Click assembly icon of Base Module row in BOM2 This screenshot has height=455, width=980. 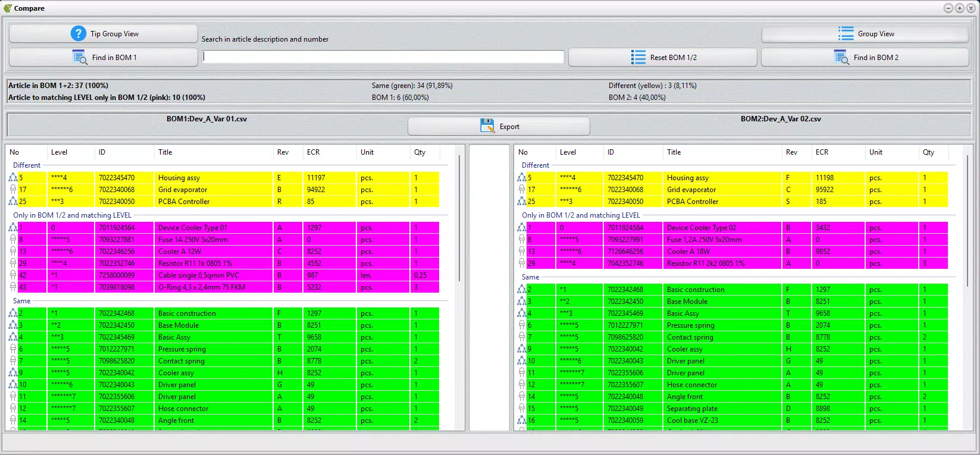pos(522,301)
